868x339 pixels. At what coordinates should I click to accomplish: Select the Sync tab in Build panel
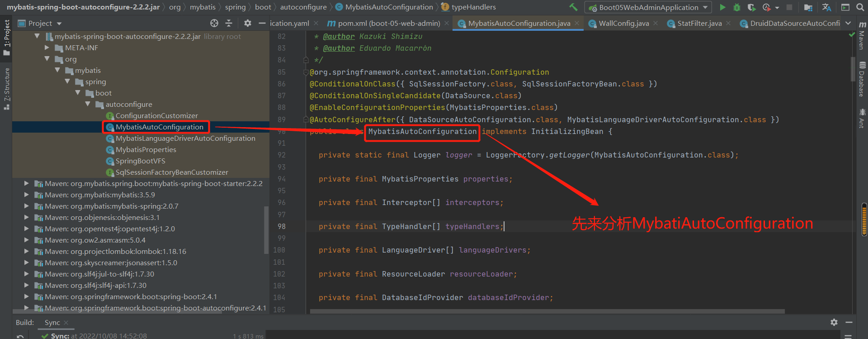coord(52,322)
